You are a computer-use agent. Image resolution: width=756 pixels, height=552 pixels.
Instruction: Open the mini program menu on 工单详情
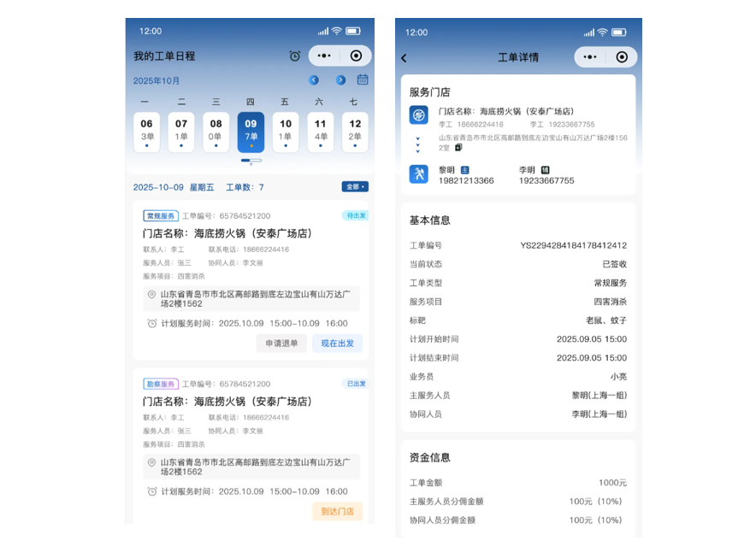pos(589,57)
